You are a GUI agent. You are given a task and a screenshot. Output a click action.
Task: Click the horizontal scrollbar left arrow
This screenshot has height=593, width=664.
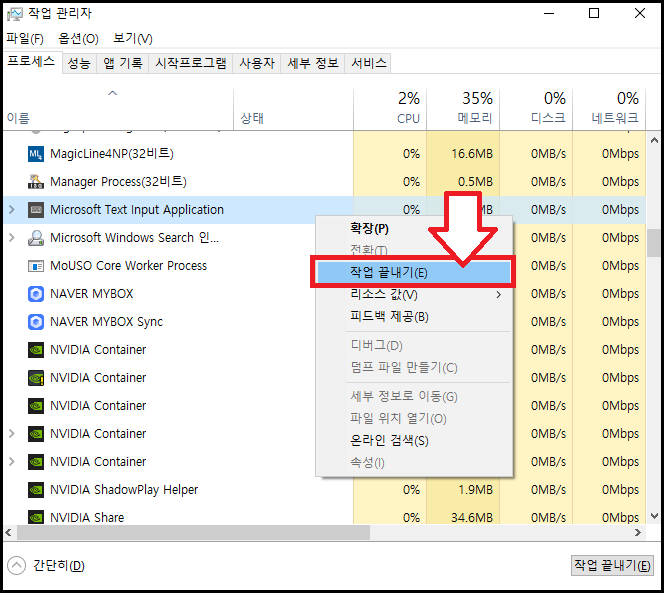click(x=8, y=532)
